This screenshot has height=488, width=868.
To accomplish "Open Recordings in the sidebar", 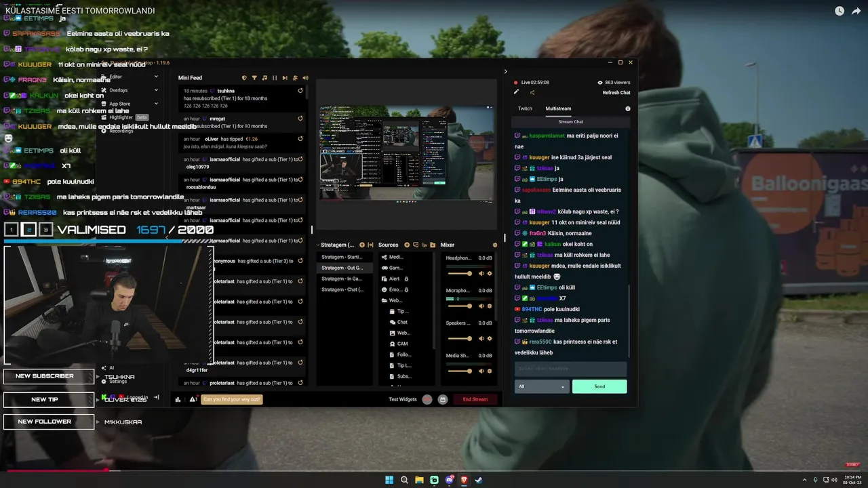I will click(x=117, y=131).
